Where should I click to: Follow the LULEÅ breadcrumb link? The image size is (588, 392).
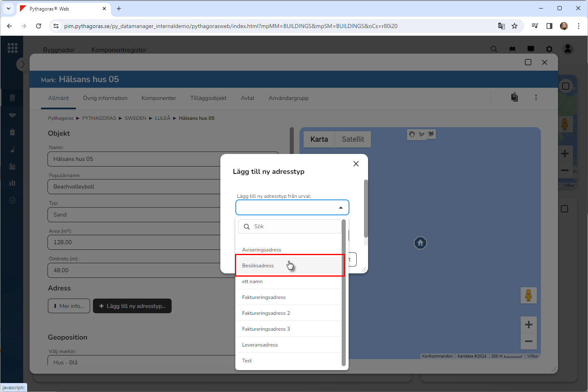pos(162,118)
